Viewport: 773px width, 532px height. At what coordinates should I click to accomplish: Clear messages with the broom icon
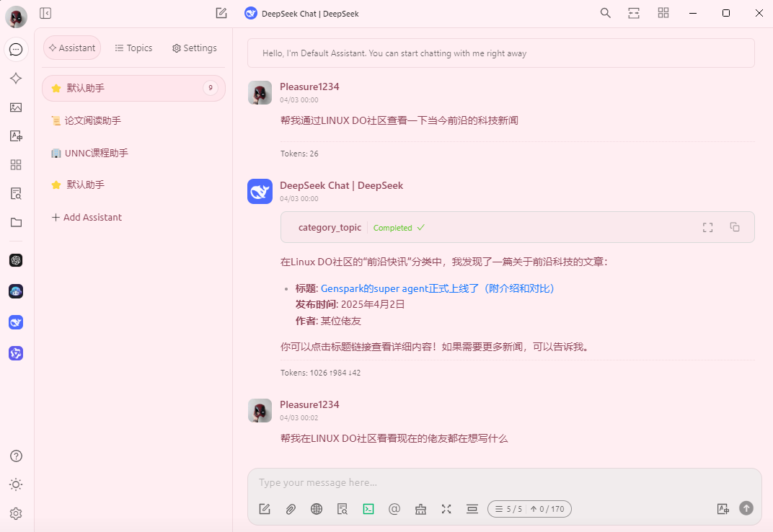click(420, 509)
